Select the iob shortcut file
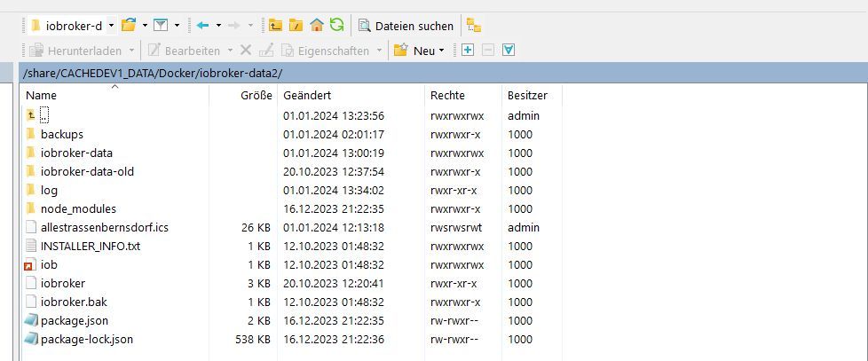The height and width of the screenshot is (361, 868). [x=49, y=265]
